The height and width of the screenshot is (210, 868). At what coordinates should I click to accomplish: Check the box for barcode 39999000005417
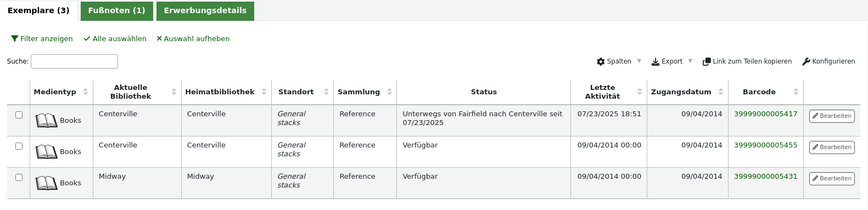point(19,115)
